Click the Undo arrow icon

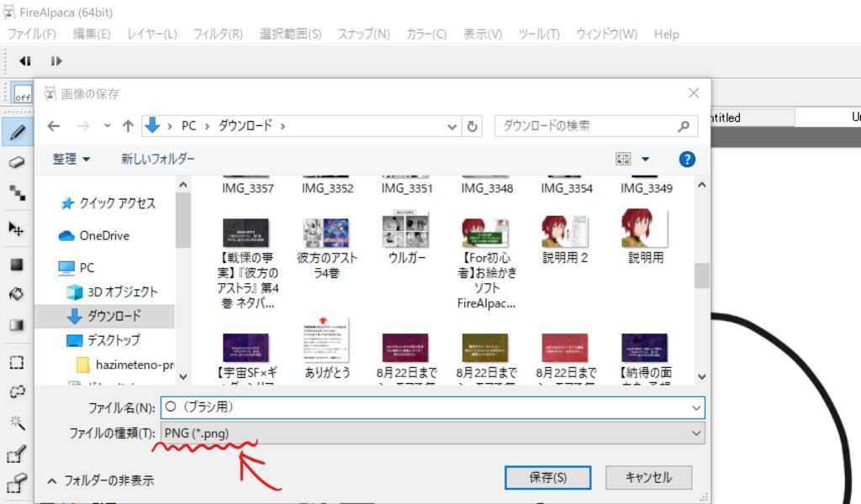pos(25,60)
